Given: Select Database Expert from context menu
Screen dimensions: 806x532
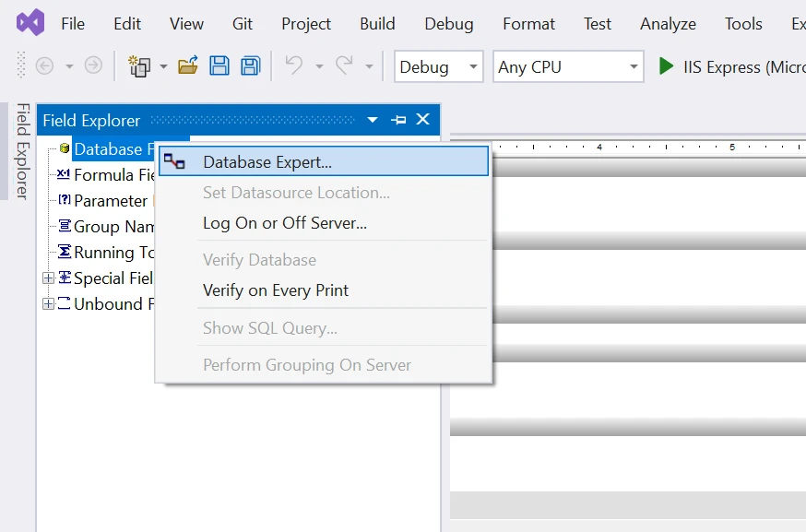Looking at the screenshot, I should coord(267,162).
